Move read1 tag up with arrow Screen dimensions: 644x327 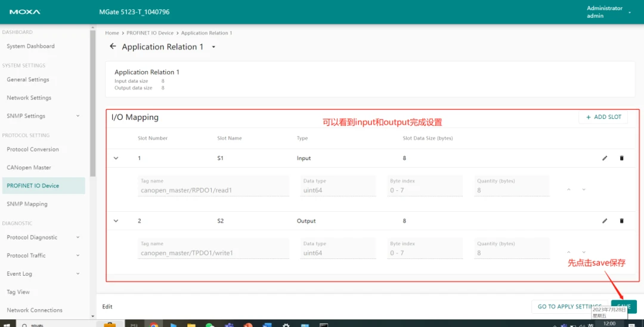(569, 189)
